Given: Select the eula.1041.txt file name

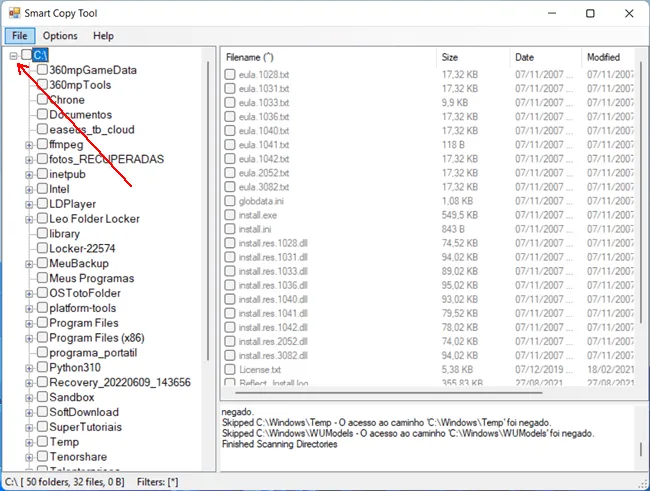Looking at the screenshot, I should (264, 145).
